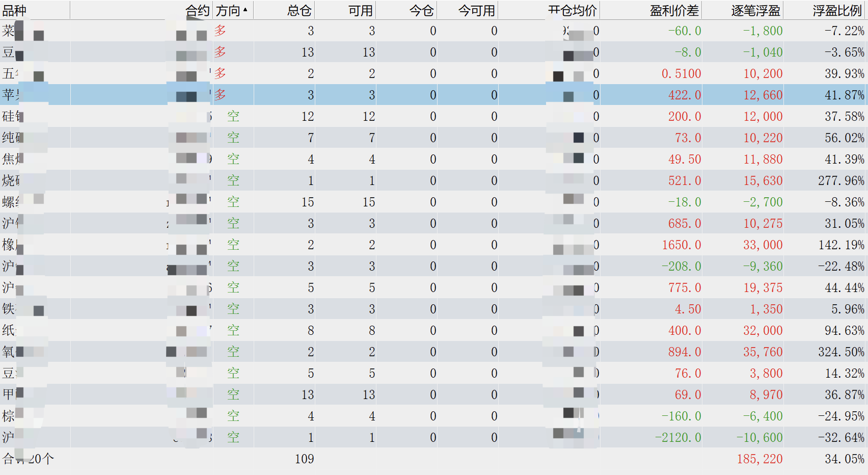Click the sort arrow on 方向 header
This screenshot has height=475, width=868.
tap(246, 10)
